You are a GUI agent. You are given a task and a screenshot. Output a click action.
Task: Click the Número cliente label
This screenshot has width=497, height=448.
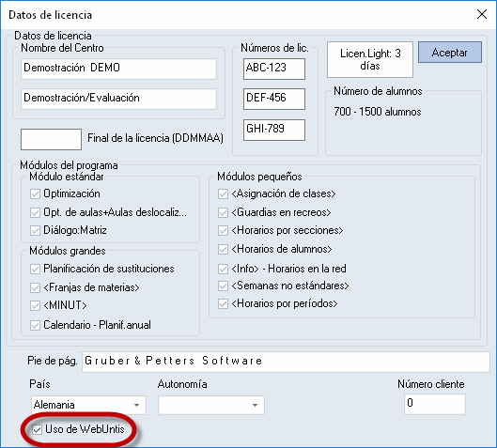431,384
